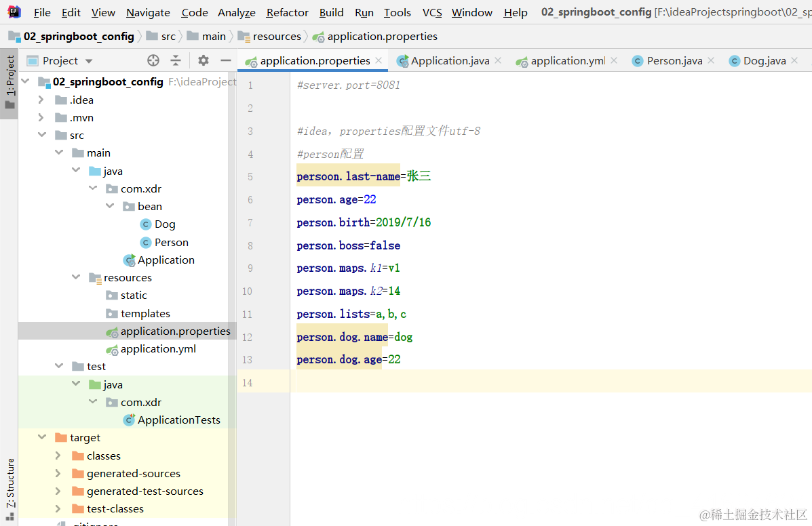Switch to the Application.java tab
Viewport: 812px width, 526px height.
click(x=450, y=60)
